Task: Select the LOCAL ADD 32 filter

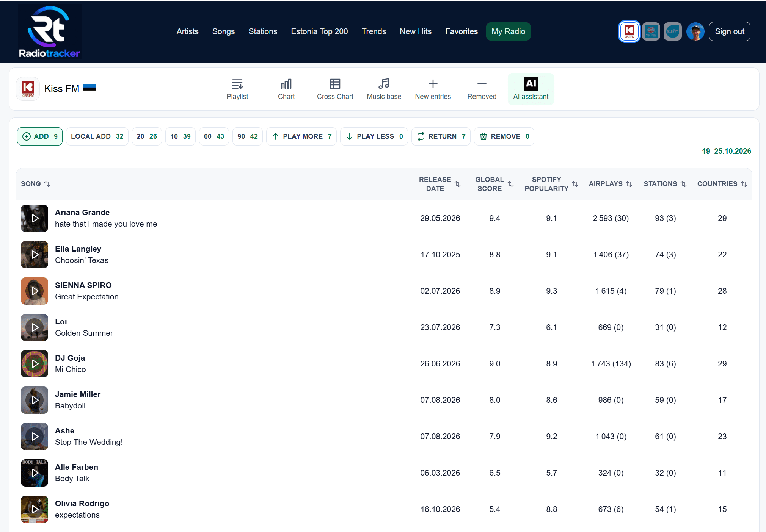Action: (97, 136)
